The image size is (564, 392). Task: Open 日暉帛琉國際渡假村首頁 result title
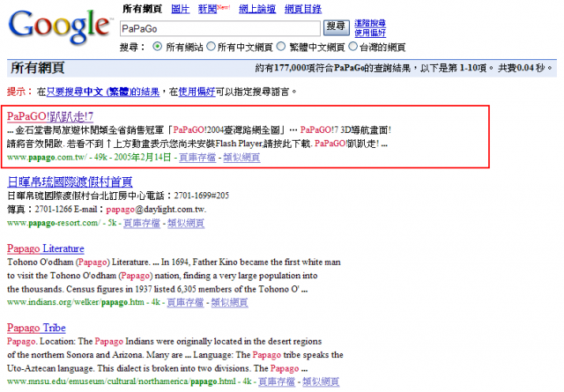click(x=70, y=181)
